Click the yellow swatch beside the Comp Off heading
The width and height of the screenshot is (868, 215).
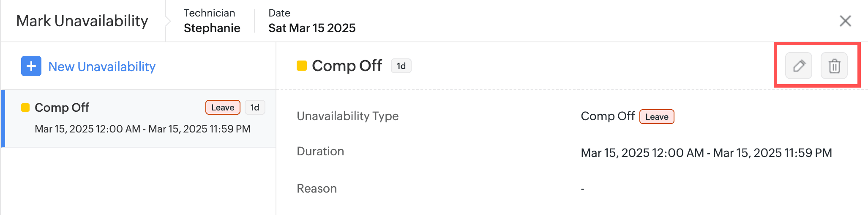302,66
